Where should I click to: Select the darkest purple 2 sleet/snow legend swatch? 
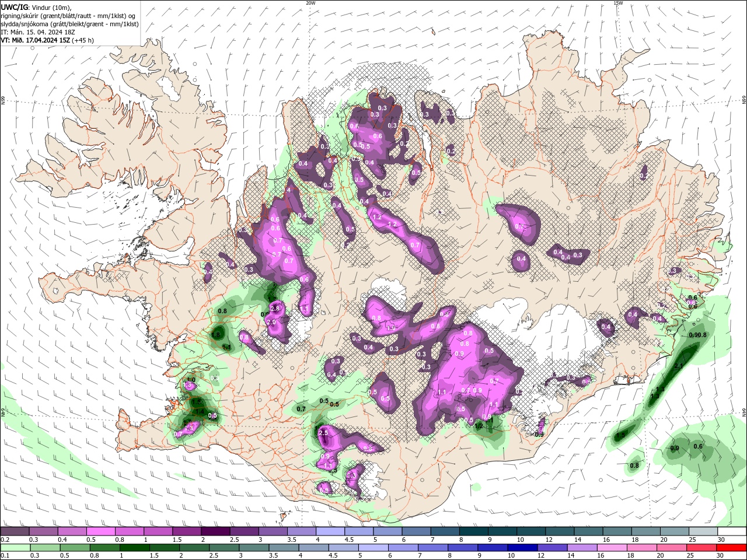215,531
